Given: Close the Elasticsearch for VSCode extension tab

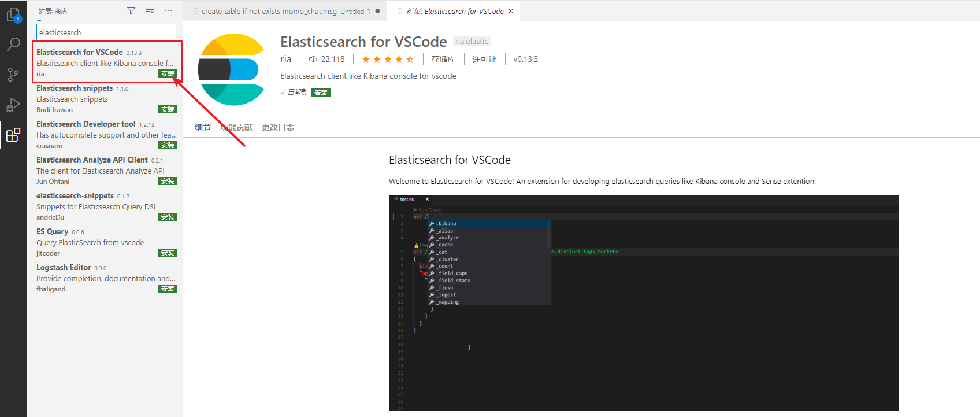Looking at the screenshot, I should pos(511,11).
